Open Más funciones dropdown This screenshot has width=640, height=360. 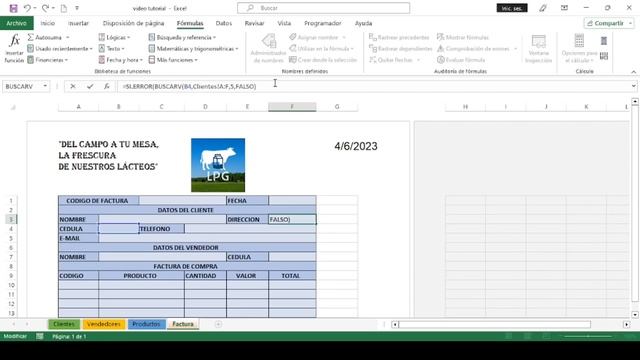173,60
